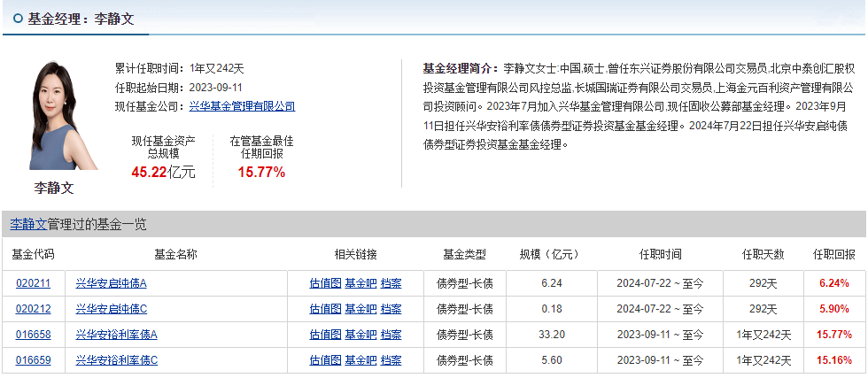Image resolution: width=868 pixels, height=378 pixels.
Task: Open fund code 016658 link
Action: (x=34, y=335)
